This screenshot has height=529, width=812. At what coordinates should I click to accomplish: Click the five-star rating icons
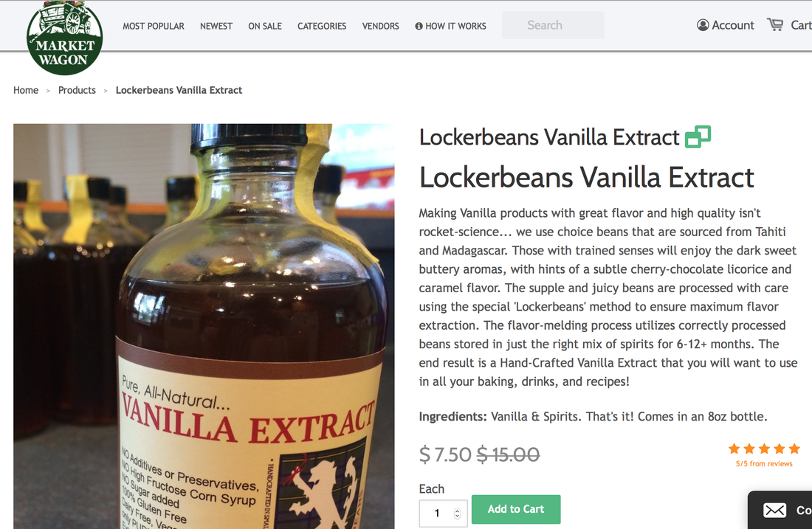(764, 449)
